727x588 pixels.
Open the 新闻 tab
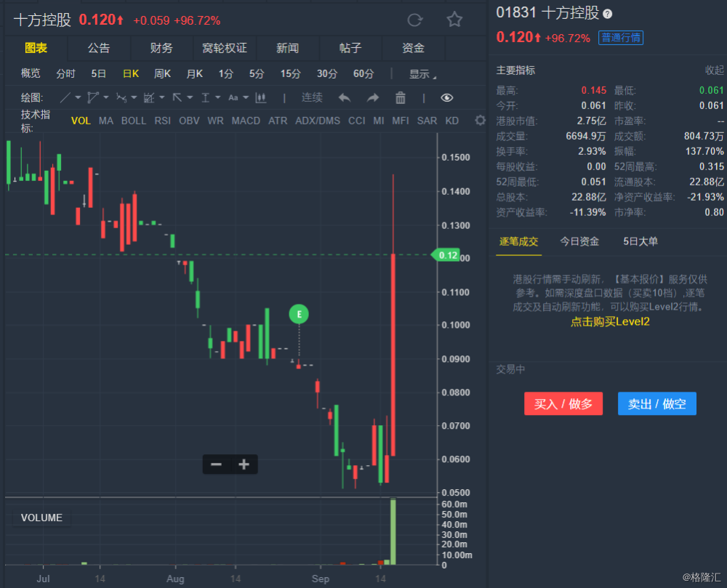(287, 48)
